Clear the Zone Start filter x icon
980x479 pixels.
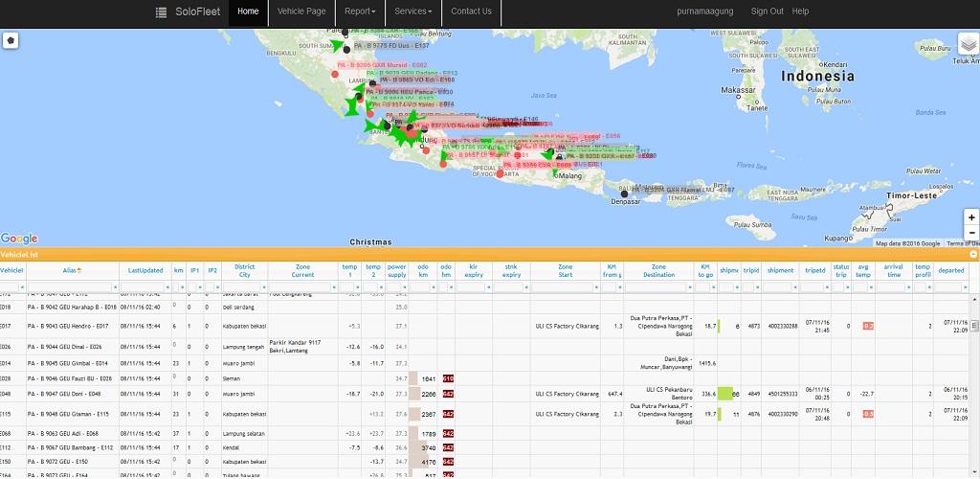tap(595, 287)
